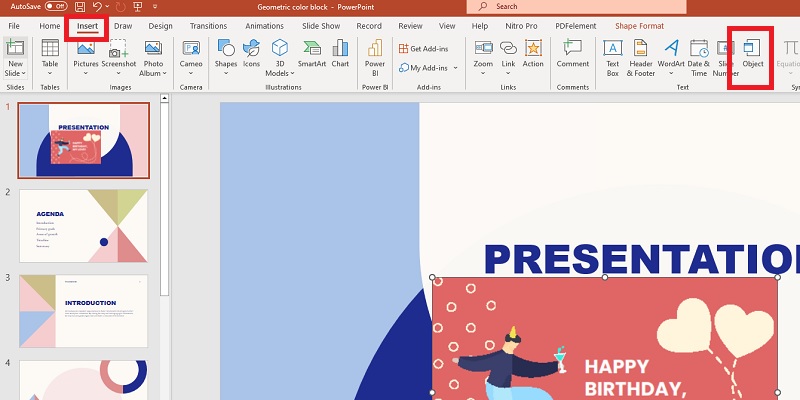This screenshot has width=800, height=400.
Task: Start presentation from beginning icon
Action: click(138, 7)
